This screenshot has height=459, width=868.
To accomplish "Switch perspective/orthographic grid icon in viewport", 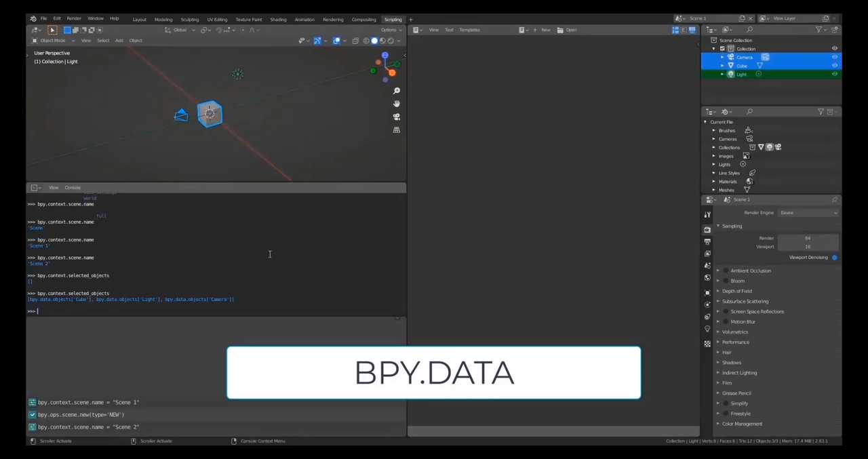I will 397,129.
